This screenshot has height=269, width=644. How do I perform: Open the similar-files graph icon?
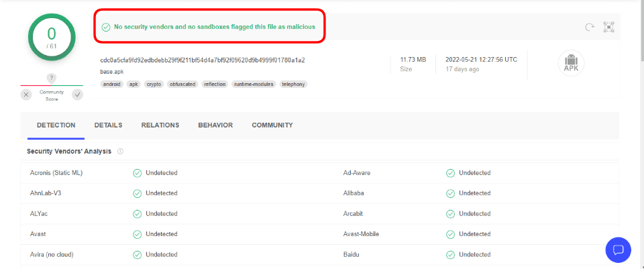608,27
